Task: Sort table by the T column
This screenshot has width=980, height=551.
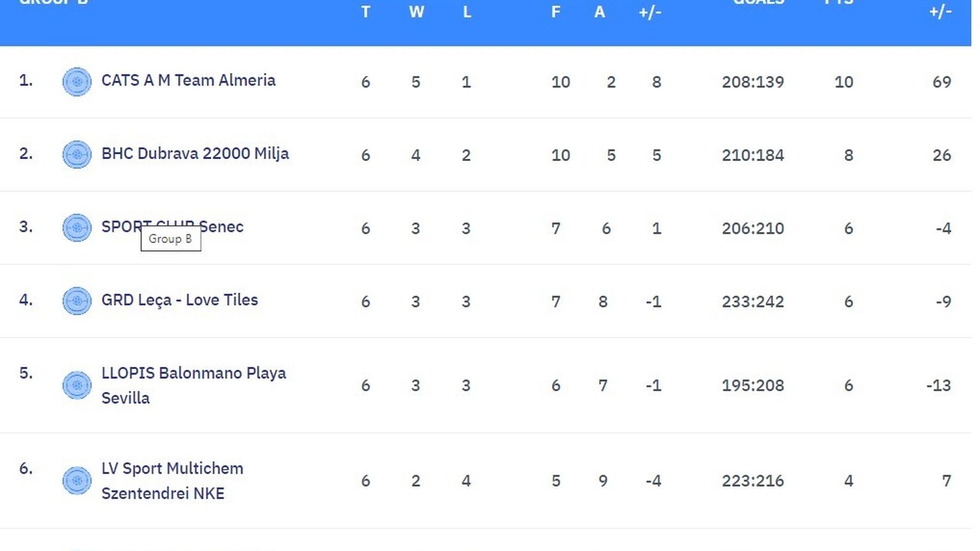Action: point(366,12)
